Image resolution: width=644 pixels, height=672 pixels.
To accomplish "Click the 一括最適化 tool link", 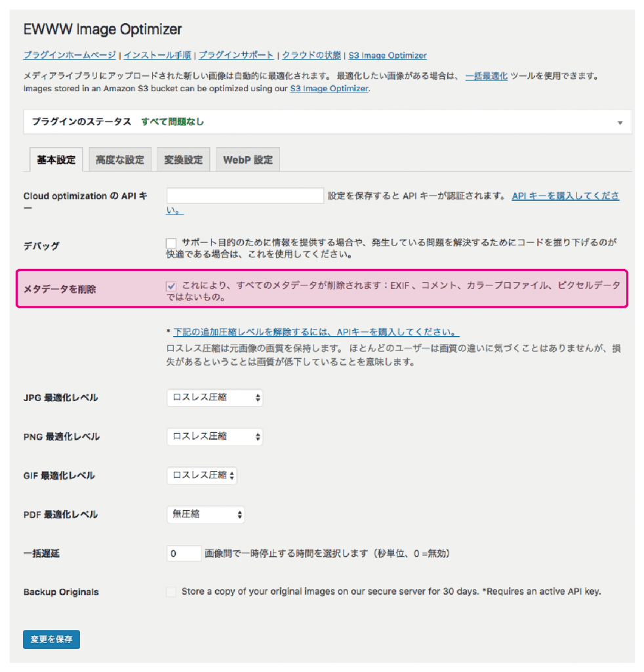I will (487, 76).
